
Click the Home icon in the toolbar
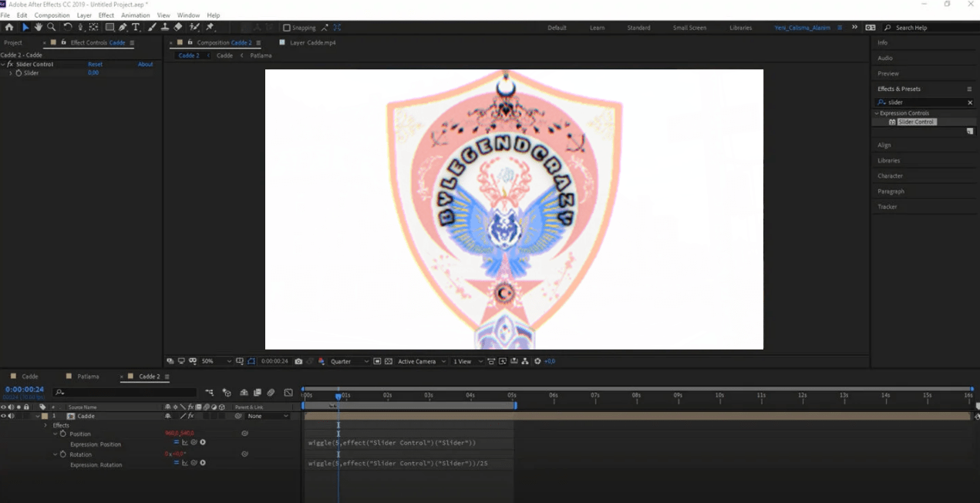coord(9,27)
